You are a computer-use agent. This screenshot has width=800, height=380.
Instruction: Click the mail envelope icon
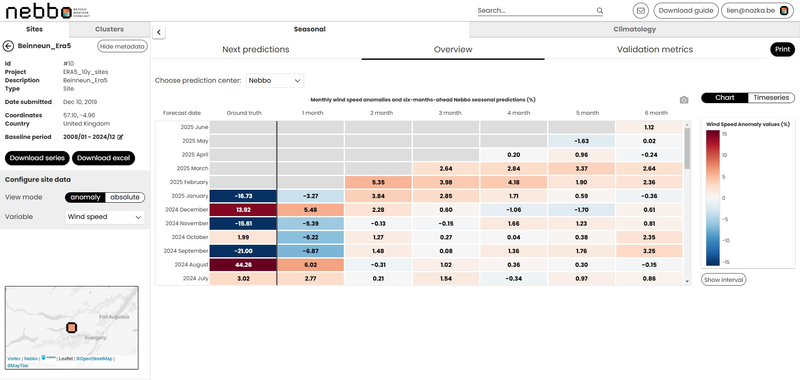point(641,11)
